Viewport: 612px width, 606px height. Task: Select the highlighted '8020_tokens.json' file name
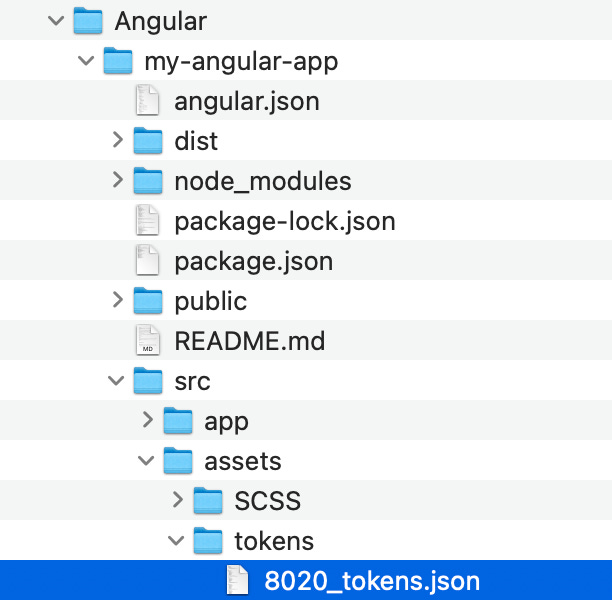point(372,582)
